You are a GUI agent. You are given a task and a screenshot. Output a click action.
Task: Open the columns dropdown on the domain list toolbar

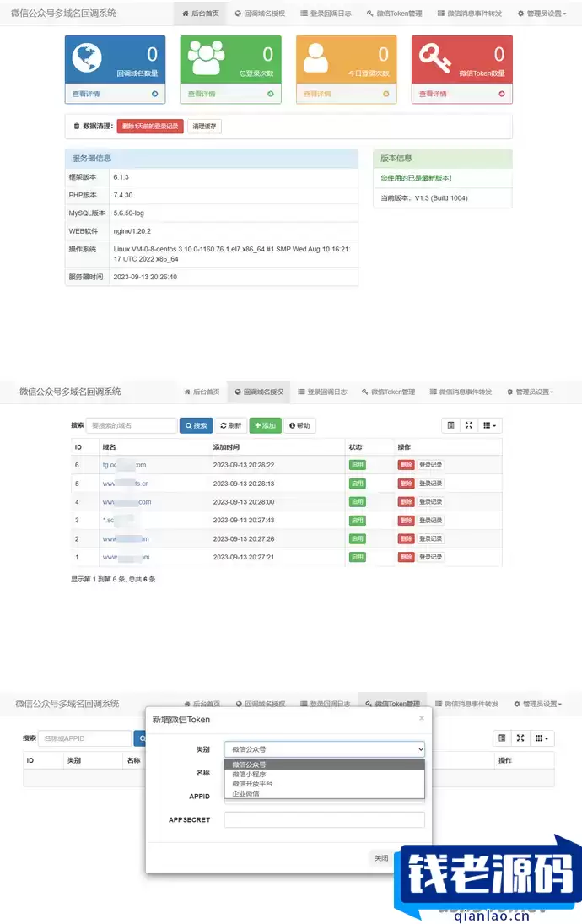[490, 425]
